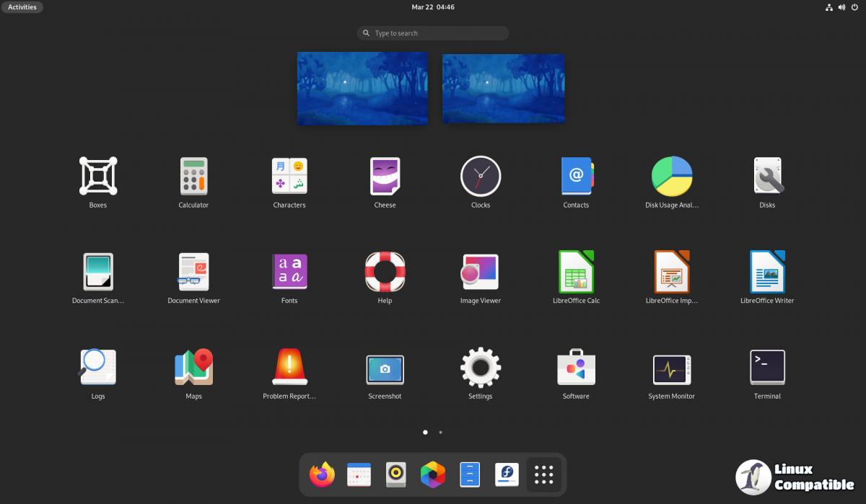The image size is (866, 504).
Task: Open Image Viewer
Action: (481, 272)
